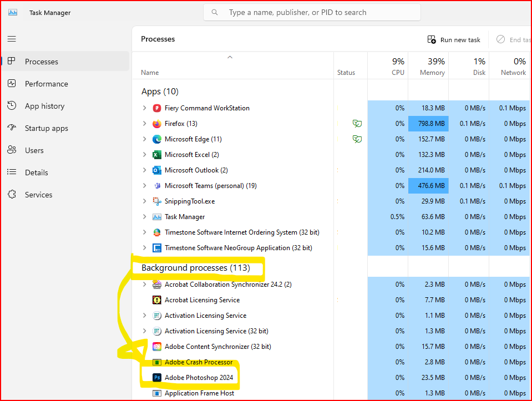Viewport: 532px width, 401px height.
Task: Sort processes by Memory column
Action: click(432, 72)
